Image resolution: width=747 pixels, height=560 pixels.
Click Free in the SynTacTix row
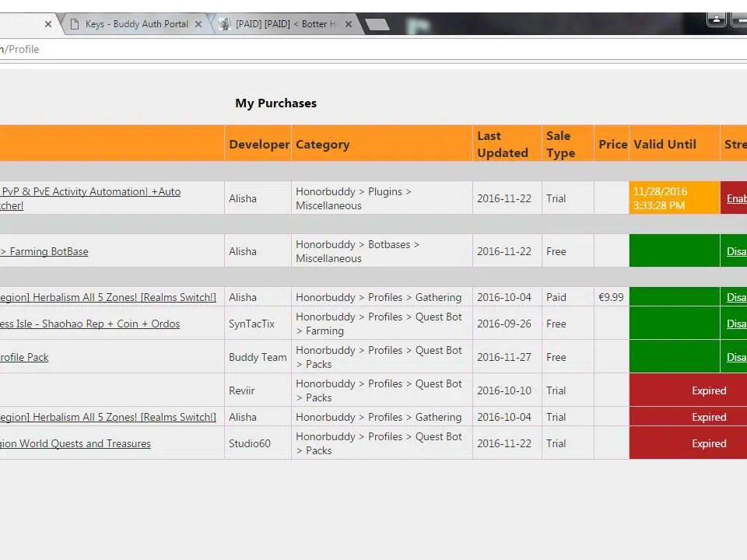click(x=556, y=324)
